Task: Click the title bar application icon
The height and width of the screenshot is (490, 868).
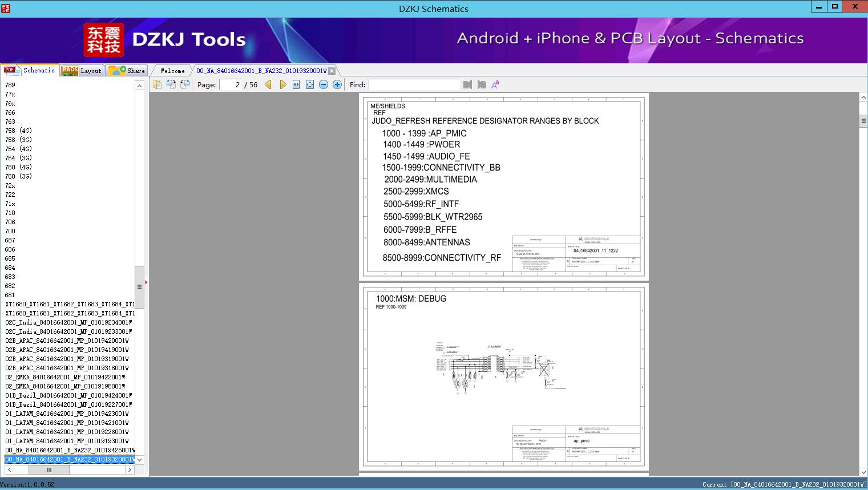Action: point(6,8)
